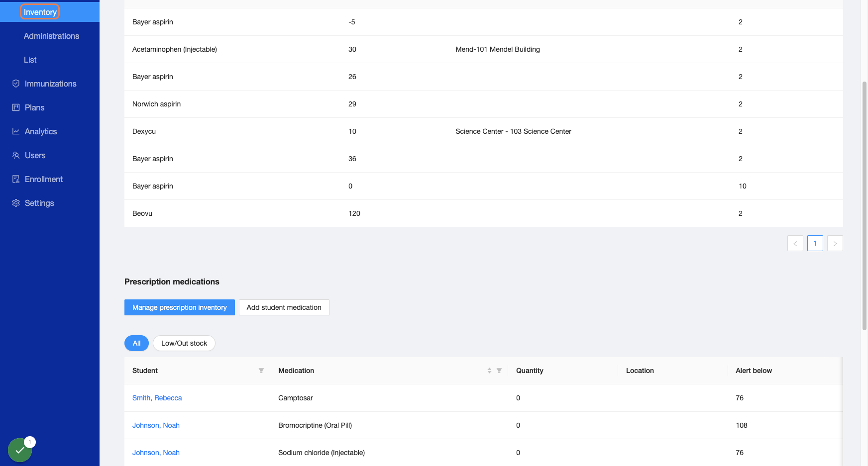Screen dimensions: 868x466
Task: Click the page vertical scrollbar
Action: pos(865,205)
